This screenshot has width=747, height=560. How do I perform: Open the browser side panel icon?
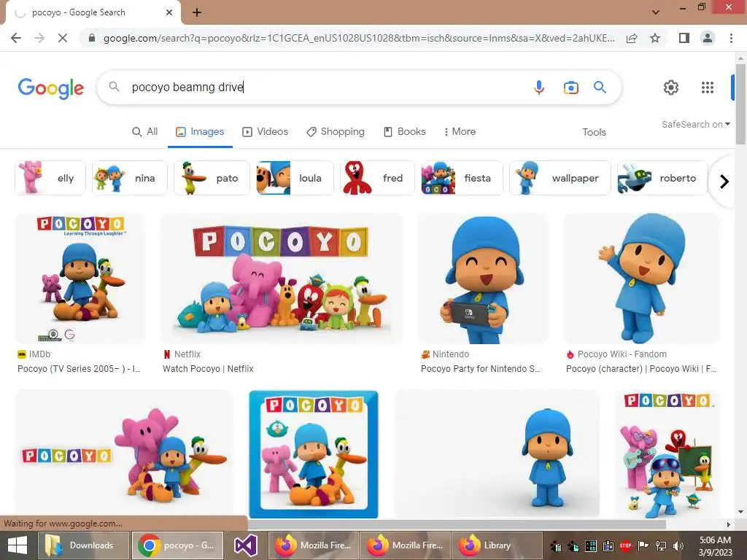(x=684, y=38)
